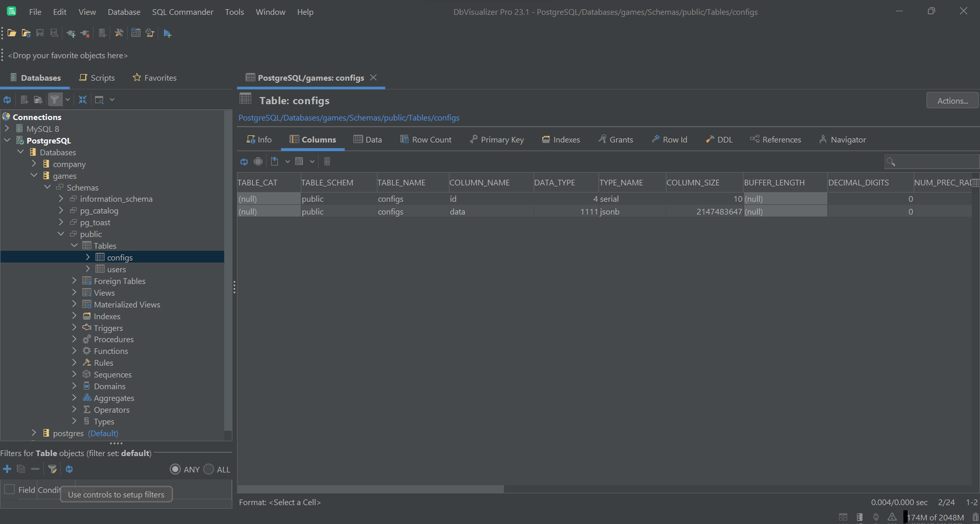Click the reload filters icon below tree
The height and width of the screenshot is (524, 980).
(x=69, y=469)
